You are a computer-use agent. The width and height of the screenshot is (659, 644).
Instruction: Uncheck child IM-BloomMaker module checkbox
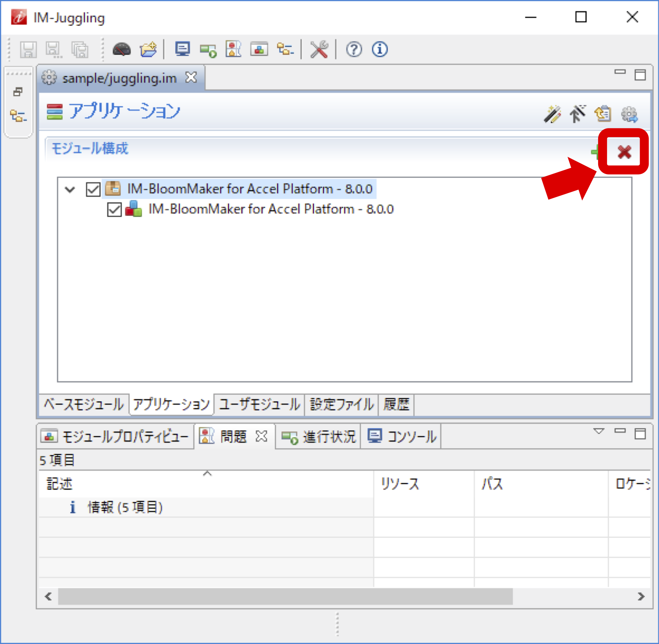[x=115, y=209]
